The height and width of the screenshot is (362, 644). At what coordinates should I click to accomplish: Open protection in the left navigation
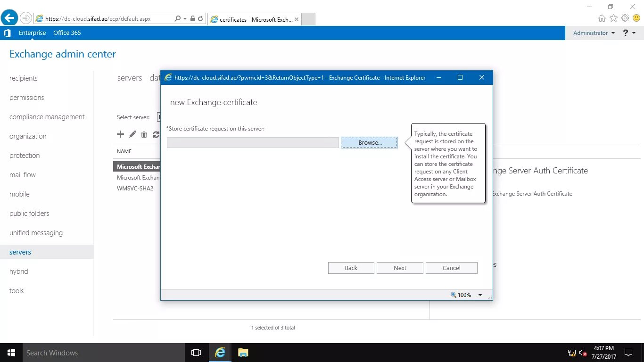click(x=25, y=156)
